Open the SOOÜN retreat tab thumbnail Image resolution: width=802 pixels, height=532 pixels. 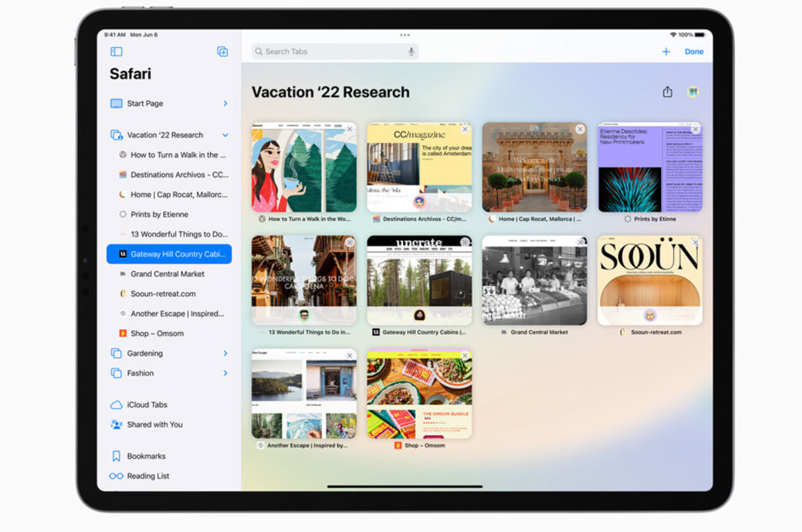650,280
